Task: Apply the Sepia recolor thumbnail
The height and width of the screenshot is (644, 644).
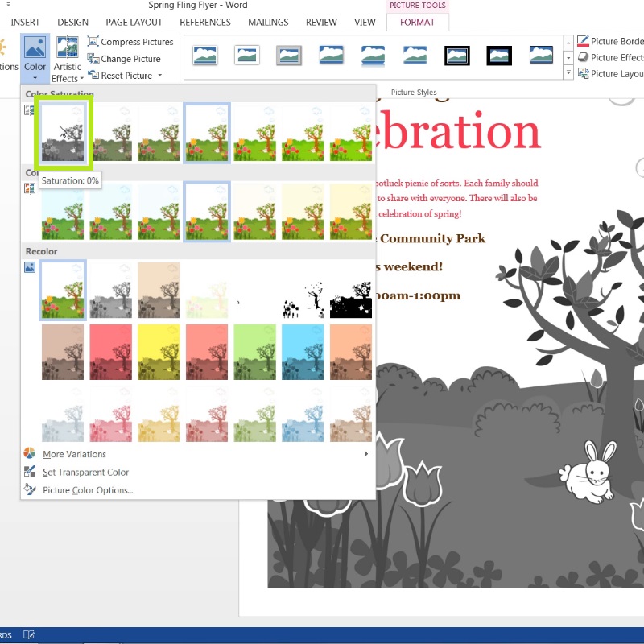Action: [x=159, y=291]
